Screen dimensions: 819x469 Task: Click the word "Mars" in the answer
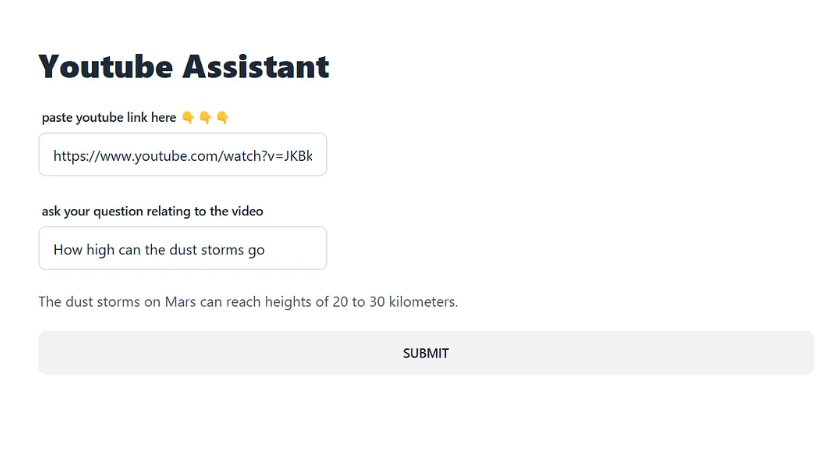pos(180,302)
